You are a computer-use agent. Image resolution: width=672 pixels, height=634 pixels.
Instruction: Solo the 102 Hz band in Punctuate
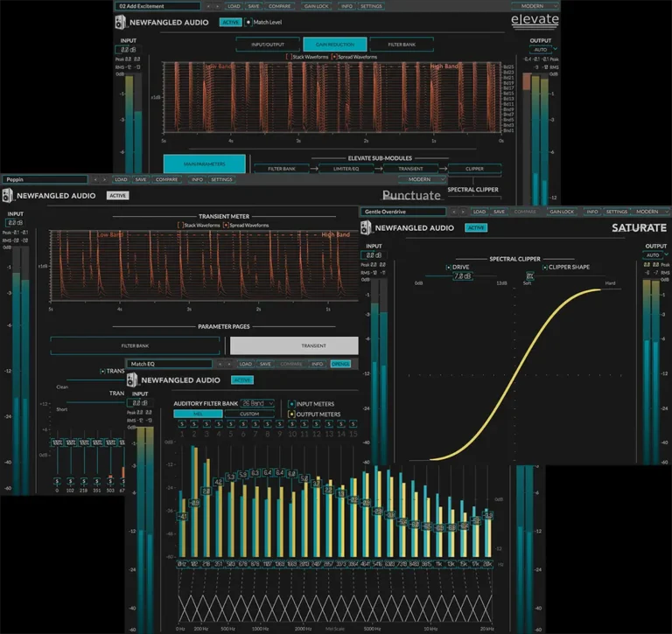70,481
